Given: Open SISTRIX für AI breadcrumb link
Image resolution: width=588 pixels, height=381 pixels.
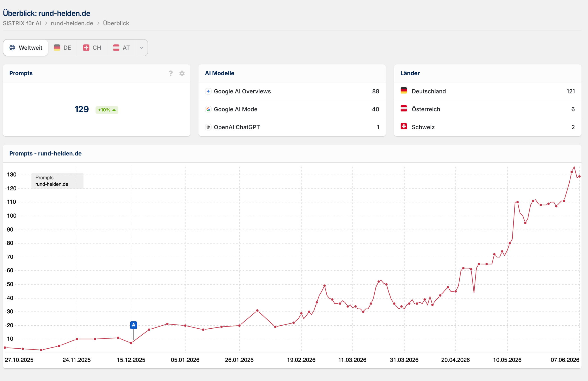Looking at the screenshot, I should tap(22, 23).
